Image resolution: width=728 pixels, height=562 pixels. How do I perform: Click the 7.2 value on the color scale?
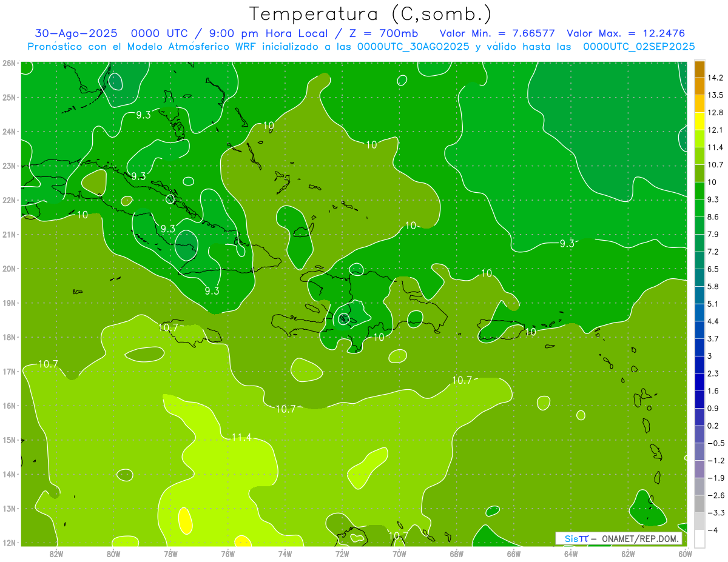point(713,252)
